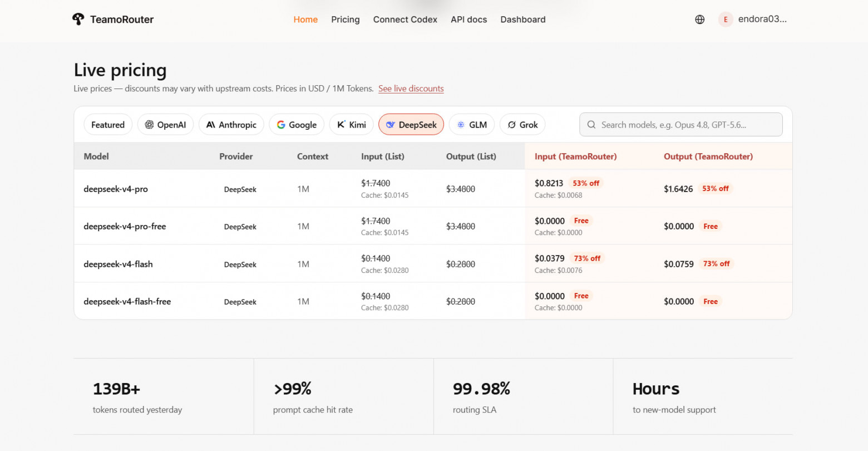Open API docs from top navigation
Viewport: 868px width, 451px height.
point(468,19)
